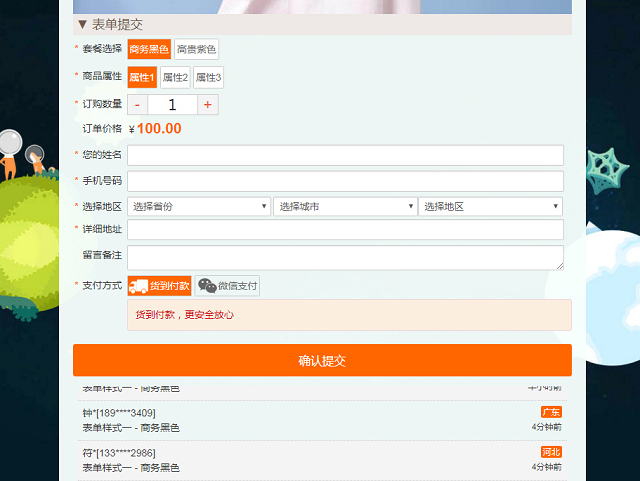Submit the form with 确认提交

coord(322,360)
